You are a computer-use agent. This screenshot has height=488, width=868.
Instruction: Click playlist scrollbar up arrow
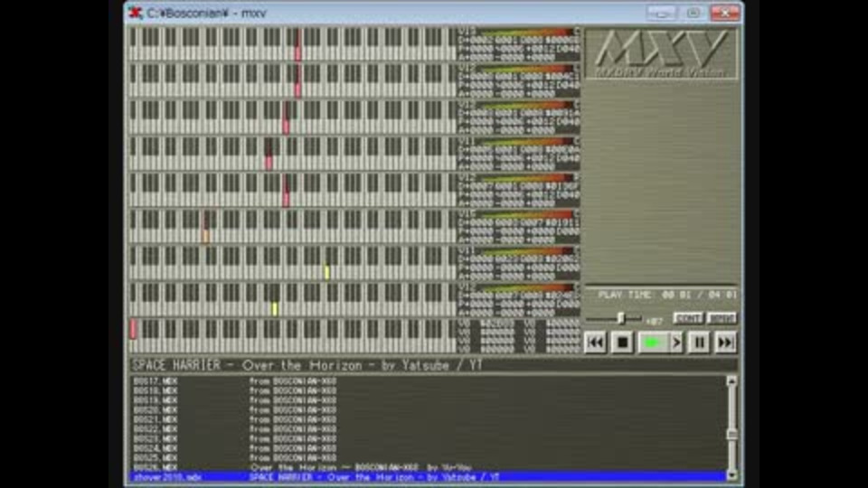[731, 381]
